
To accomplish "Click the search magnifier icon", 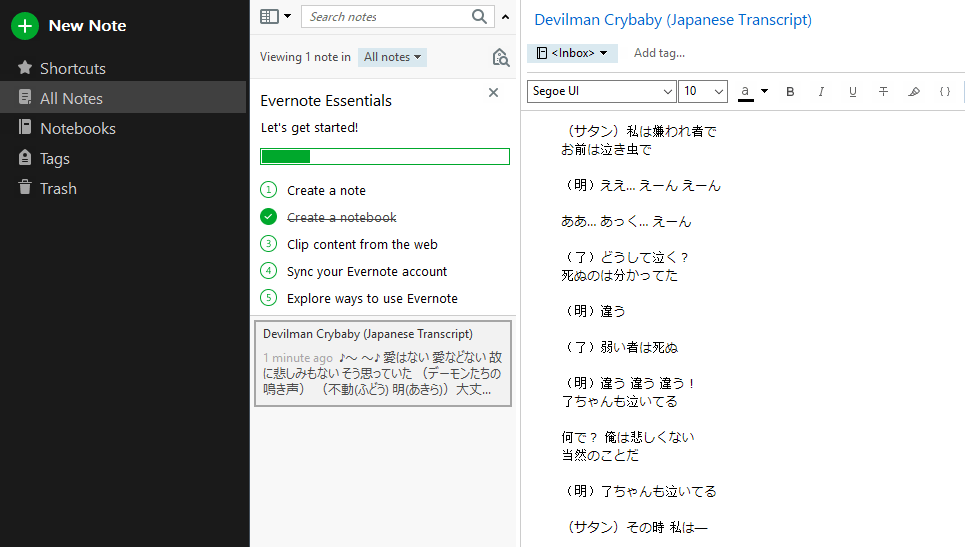I will click(480, 17).
